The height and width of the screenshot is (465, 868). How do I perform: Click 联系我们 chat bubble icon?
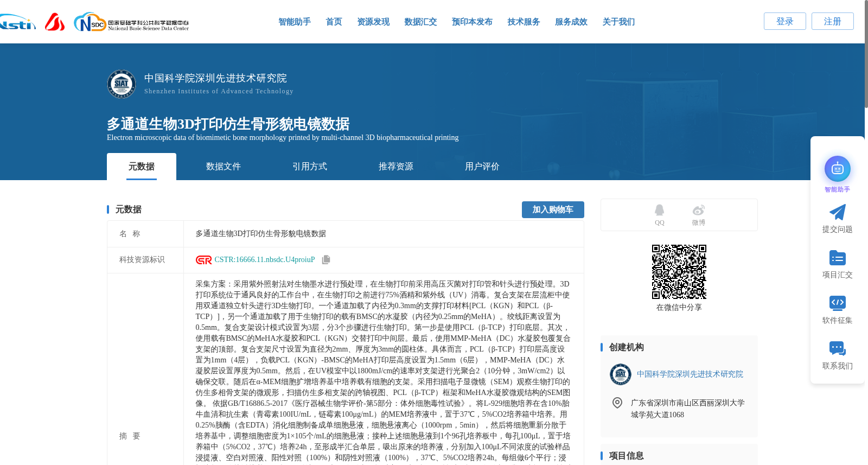click(x=837, y=348)
